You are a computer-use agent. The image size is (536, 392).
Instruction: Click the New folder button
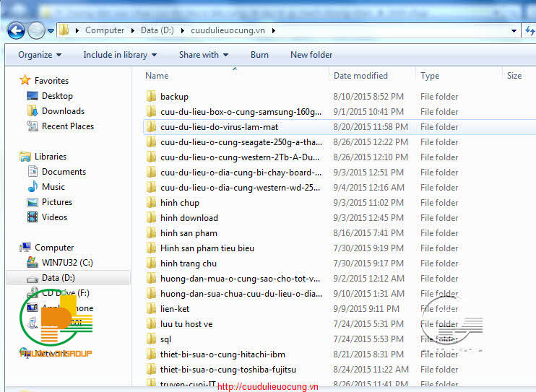click(x=311, y=55)
